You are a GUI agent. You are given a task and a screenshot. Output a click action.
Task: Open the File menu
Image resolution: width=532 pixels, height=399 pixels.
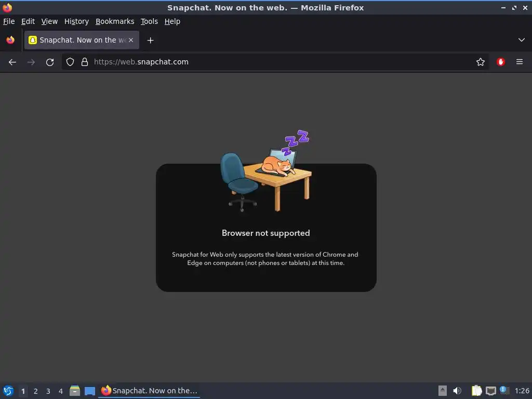pyautogui.click(x=9, y=21)
